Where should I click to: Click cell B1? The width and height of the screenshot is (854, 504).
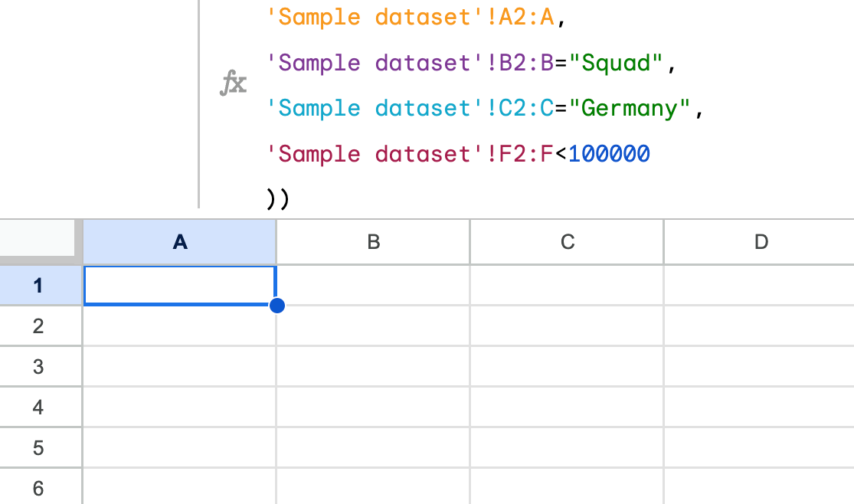point(373,286)
